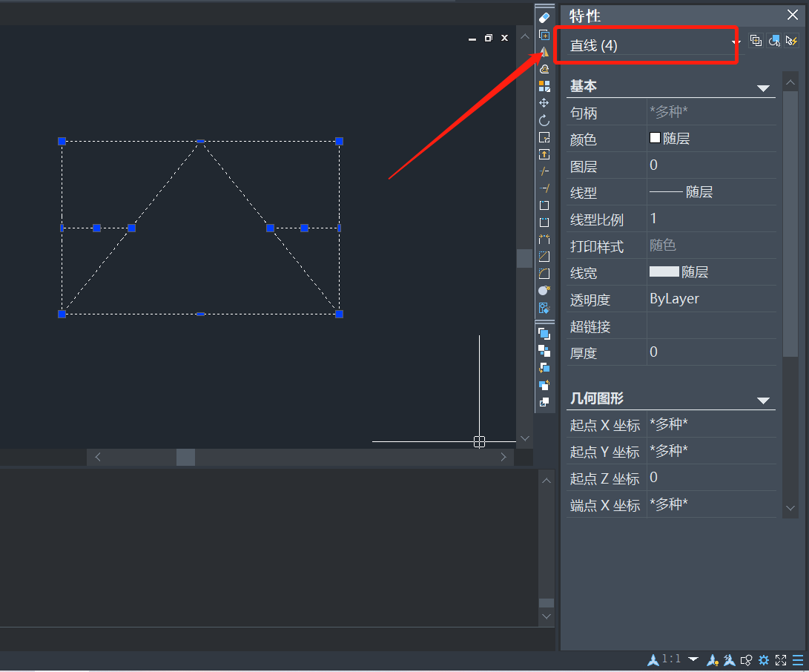Toggle clean screen full-screen icon
Screen dimensions: 809x672
[x=781, y=660]
